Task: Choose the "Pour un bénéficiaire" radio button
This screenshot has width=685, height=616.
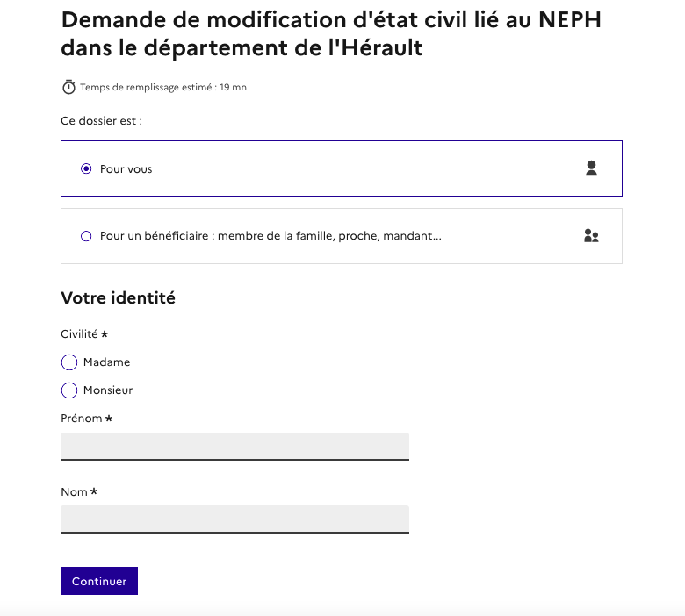Action: pyautogui.click(x=86, y=236)
